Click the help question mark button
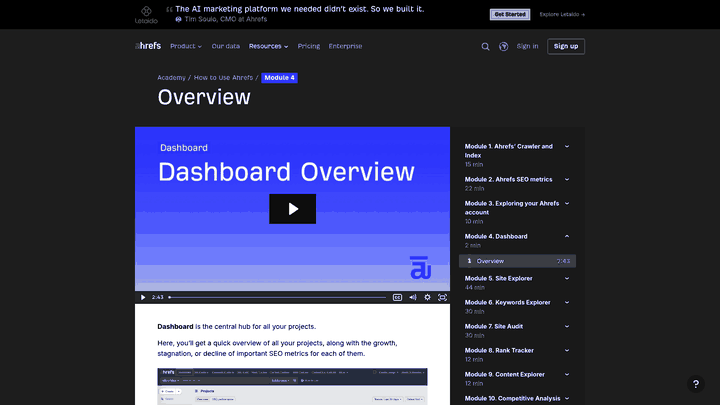This screenshot has height=405, width=720. pos(696,384)
